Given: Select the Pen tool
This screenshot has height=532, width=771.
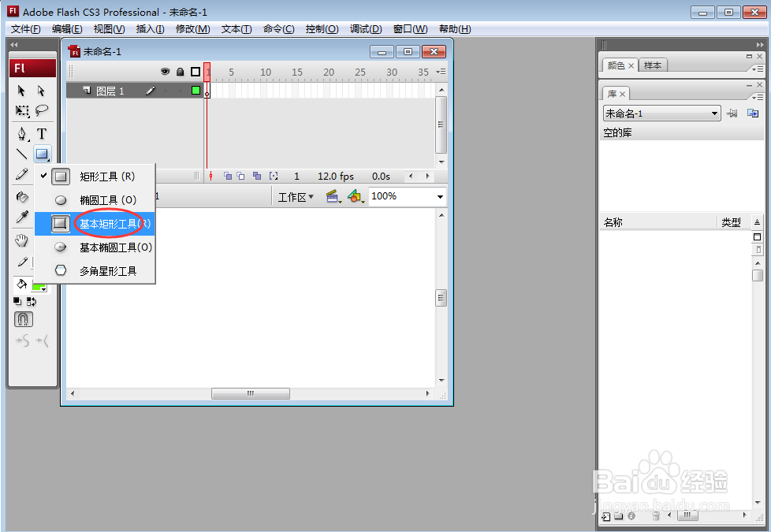Looking at the screenshot, I should point(21,134).
